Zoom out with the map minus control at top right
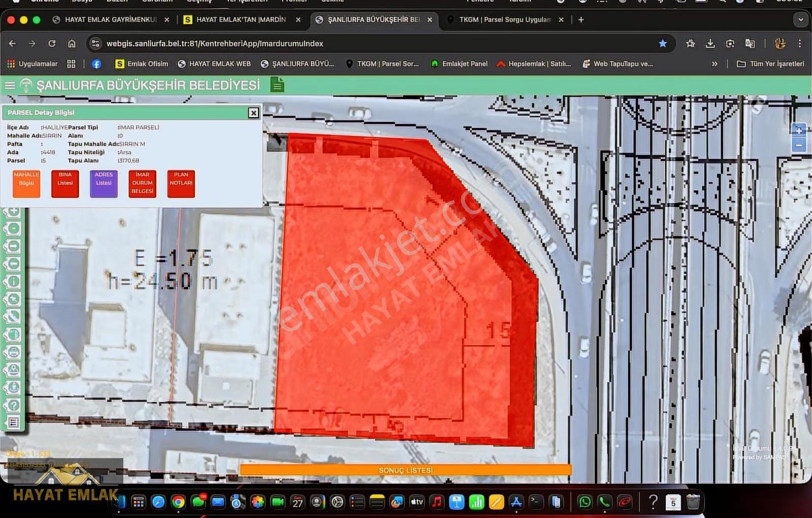This screenshot has width=812, height=518. click(799, 146)
